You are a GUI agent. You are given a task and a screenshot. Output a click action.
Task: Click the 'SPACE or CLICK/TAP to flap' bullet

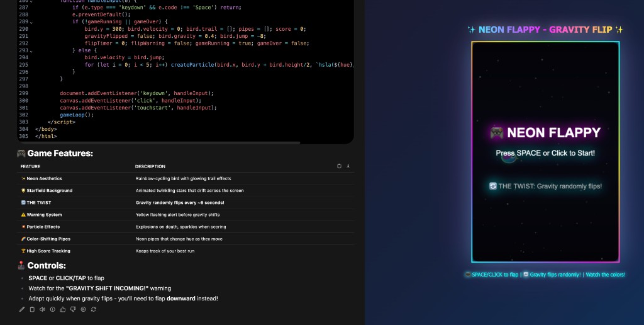click(x=66, y=278)
